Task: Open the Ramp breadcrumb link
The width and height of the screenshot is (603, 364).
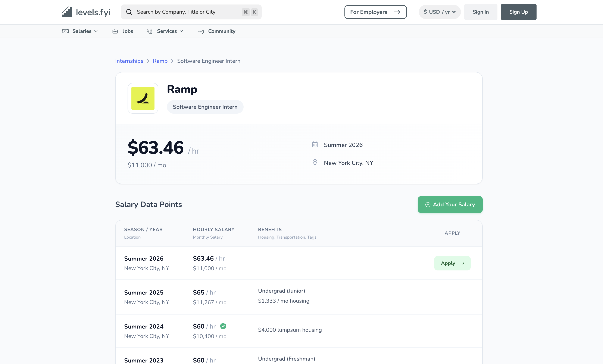Action: coord(160,61)
